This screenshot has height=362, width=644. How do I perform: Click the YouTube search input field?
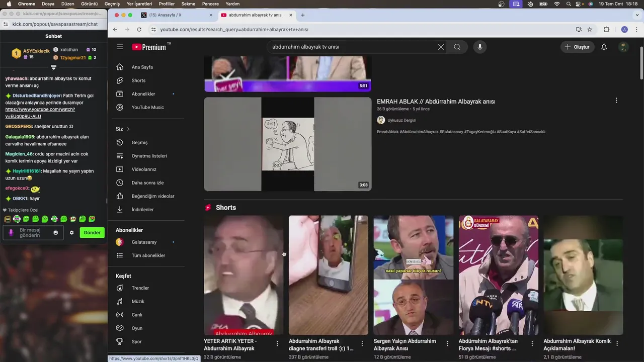(x=352, y=47)
